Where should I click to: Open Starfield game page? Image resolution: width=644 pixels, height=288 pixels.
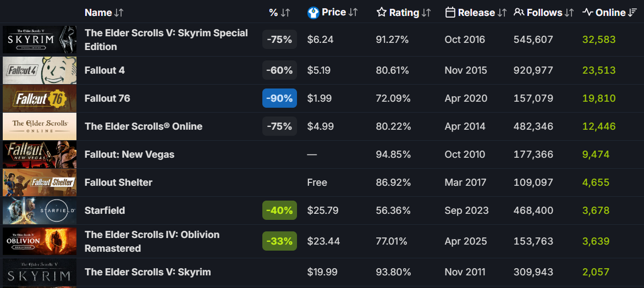click(x=104, y=211)
